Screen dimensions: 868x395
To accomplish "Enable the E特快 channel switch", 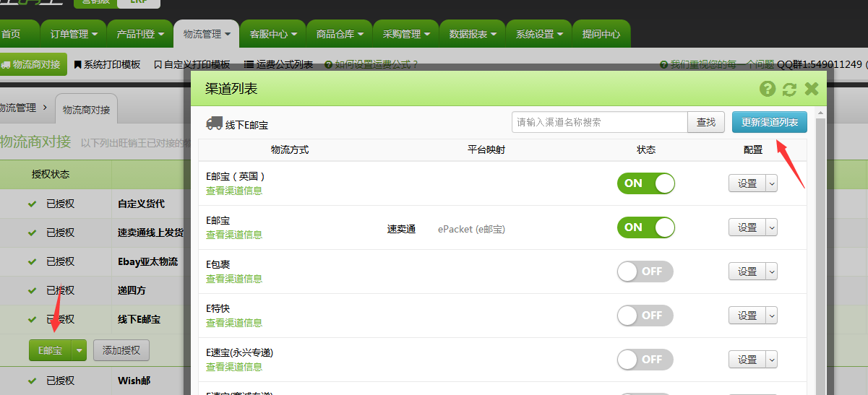I will (645, 316).
